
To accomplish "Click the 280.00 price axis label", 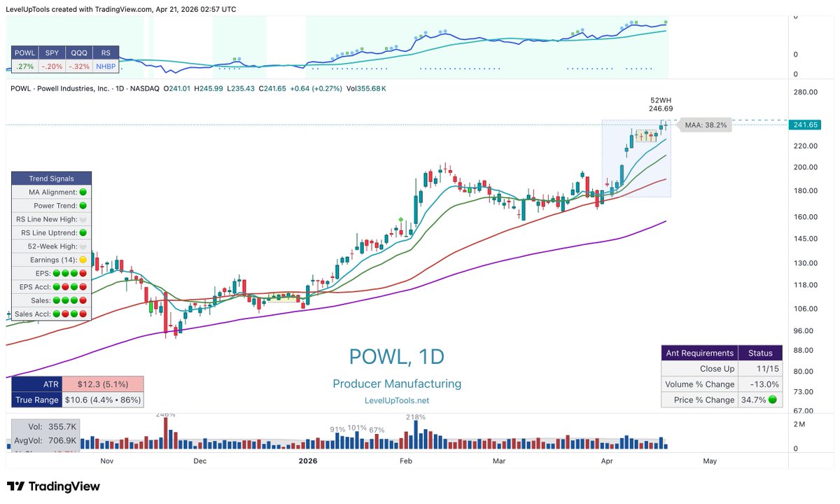I will [806, 92].
